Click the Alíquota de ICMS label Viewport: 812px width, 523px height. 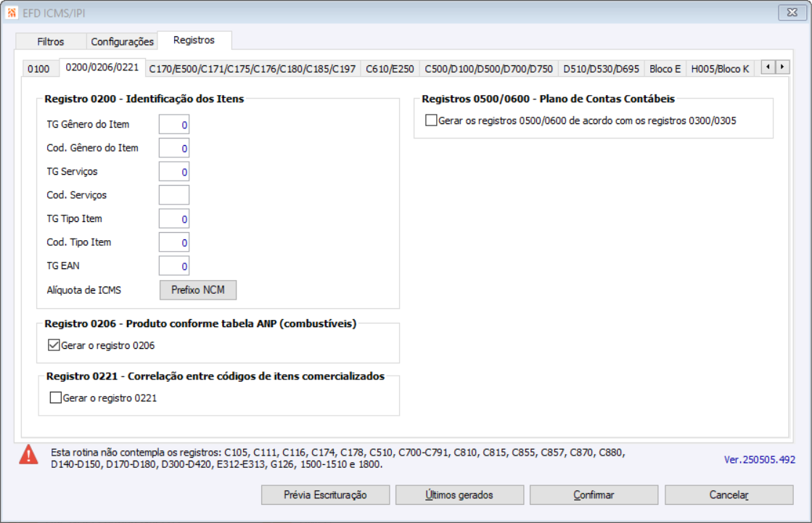click(84, 290)
